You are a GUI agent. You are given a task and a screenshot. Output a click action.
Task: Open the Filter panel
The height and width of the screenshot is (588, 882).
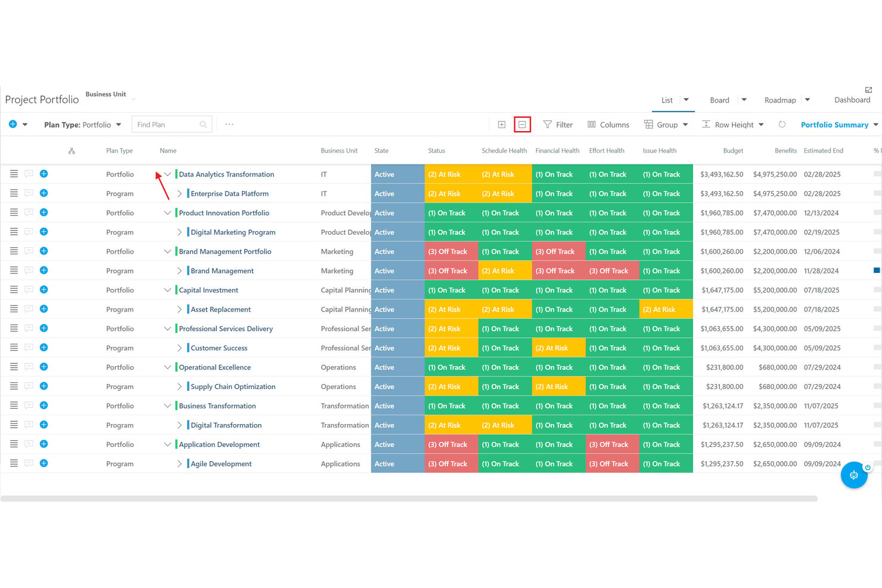point(558,125)
